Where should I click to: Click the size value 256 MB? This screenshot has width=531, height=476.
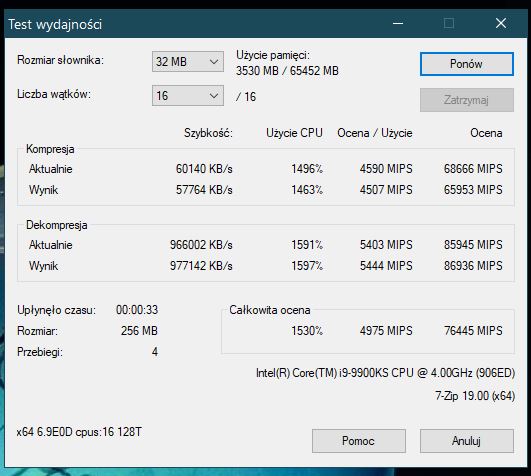pos(139,330)
